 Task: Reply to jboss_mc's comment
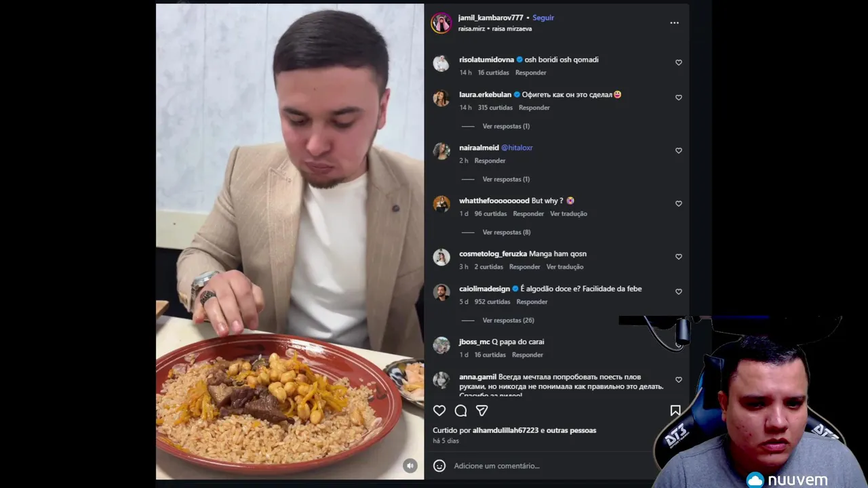coord(527,355)
